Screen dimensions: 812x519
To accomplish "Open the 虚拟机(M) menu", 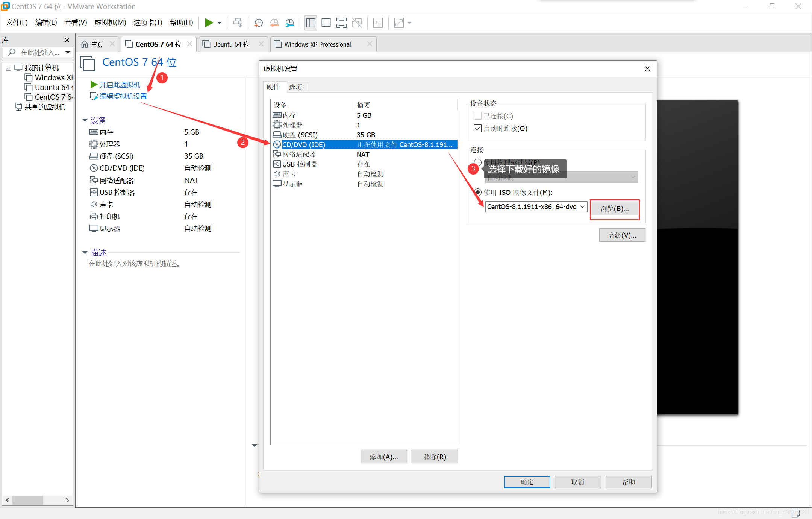I will (x=110, y=23).
